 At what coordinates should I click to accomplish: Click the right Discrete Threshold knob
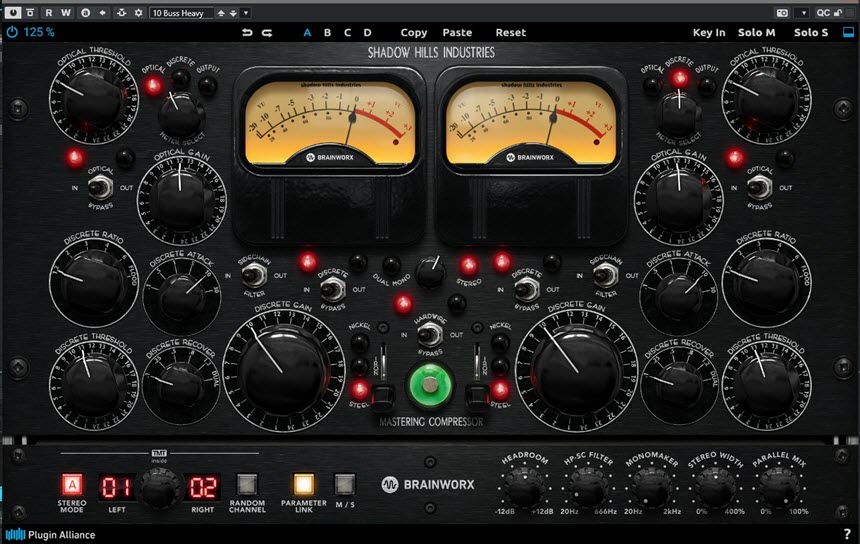pos(766,383)
